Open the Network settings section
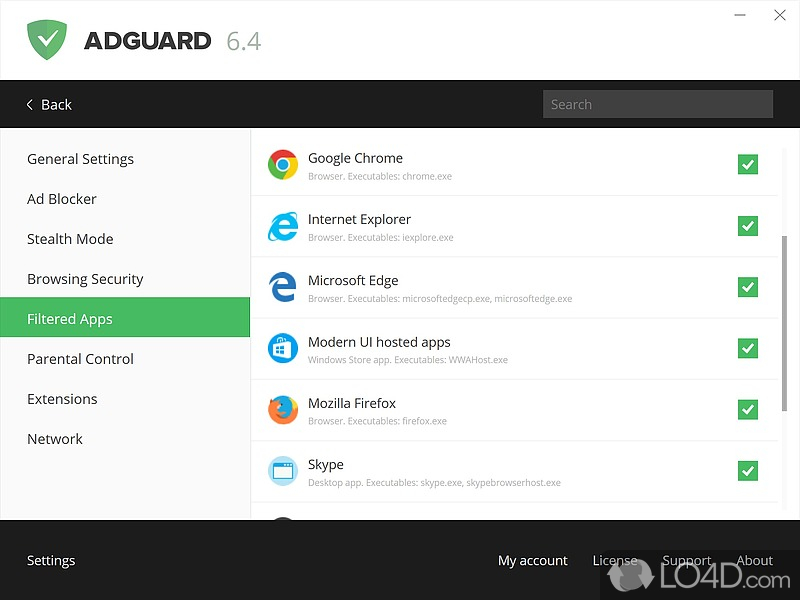Image resolution: width=800 pixels, height=600 pixels. pos(125,439)
